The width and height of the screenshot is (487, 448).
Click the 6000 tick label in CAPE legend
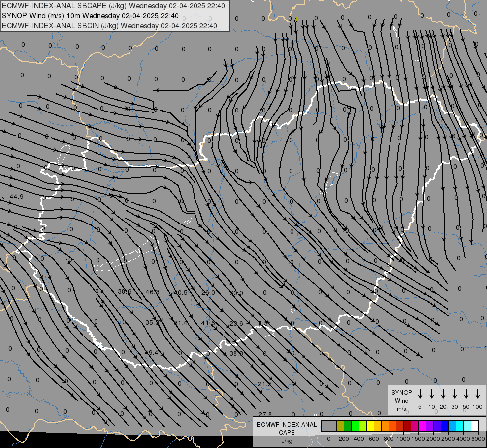point(479,439)
